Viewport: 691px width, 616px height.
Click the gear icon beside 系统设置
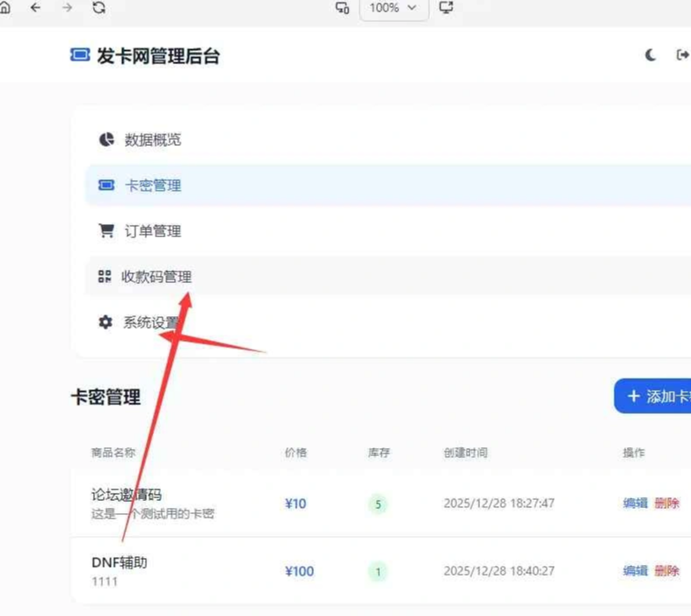(x=105, y=322)
